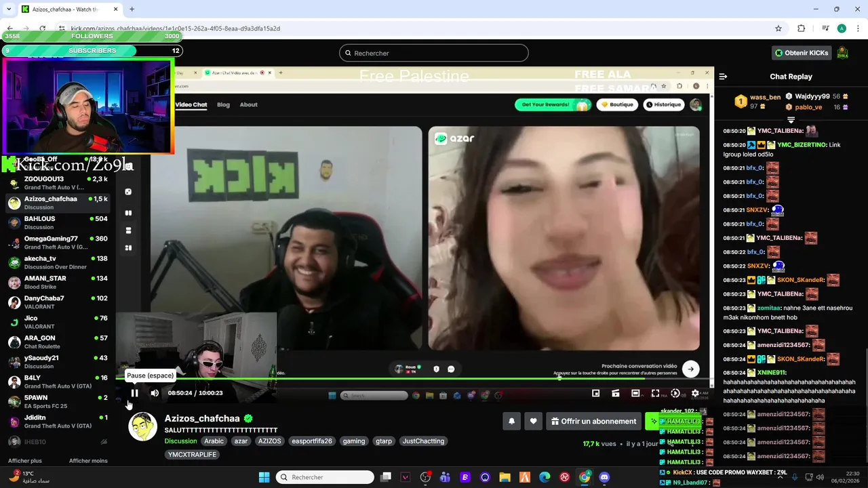868x488 pixels.
Task: Select the Azizos_chafchaa browser tab
Action: pyautogui.click(x=69, y=9)
